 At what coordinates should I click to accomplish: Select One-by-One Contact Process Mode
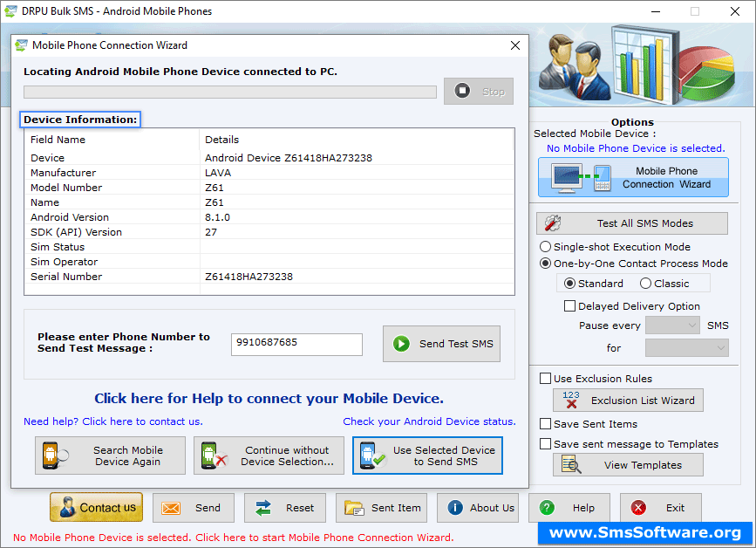[x=545, y=264]
